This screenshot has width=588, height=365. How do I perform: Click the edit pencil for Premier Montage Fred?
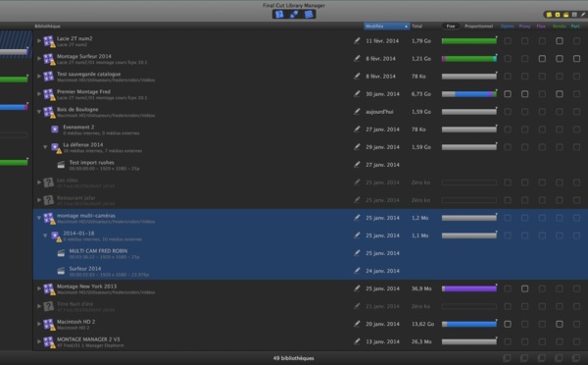357,93
